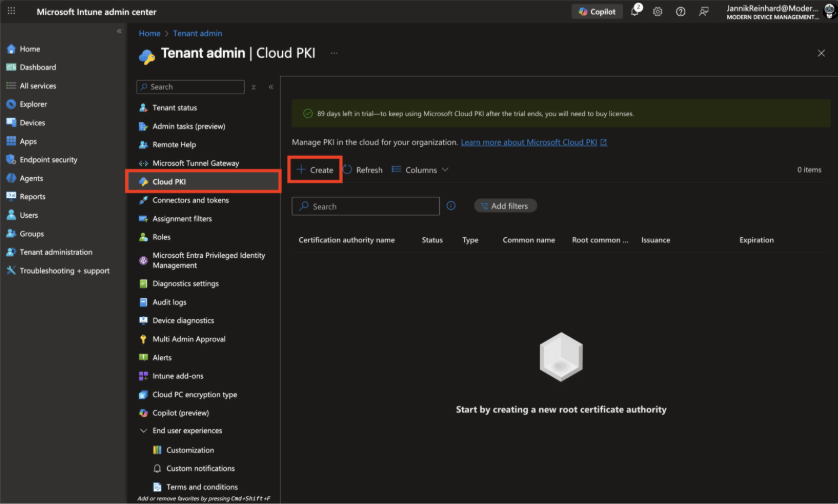This screenshot has height=504, width=838.
Task: Open Learn more about Microsoft Cloud PKI link
Action: pyautogui.click(x=533, y=143)
